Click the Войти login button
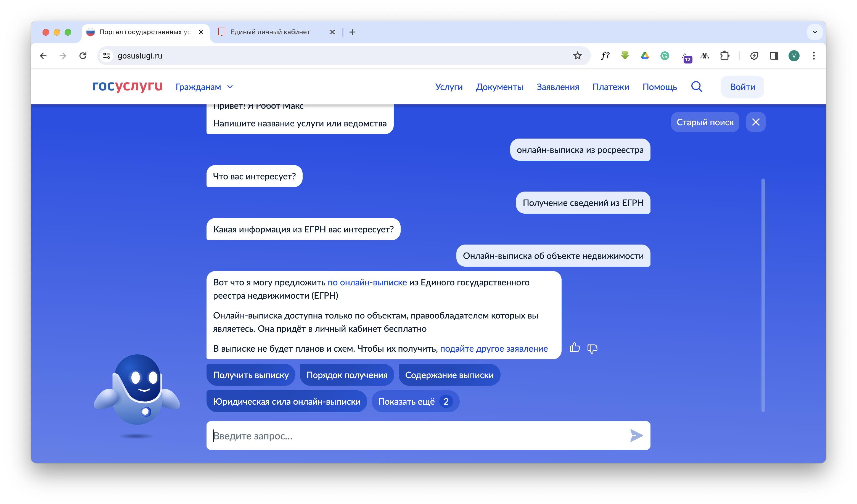Viewport: 857px width, 504px height. (742, 87)
